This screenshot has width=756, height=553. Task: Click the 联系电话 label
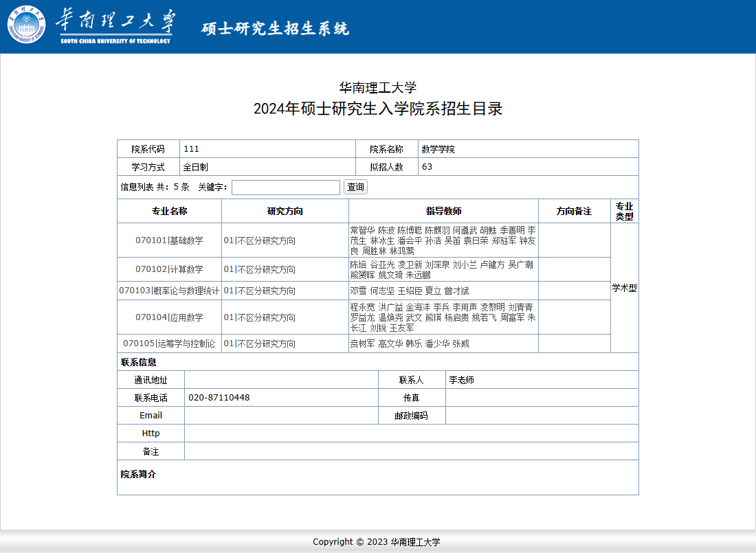point(151,398)
